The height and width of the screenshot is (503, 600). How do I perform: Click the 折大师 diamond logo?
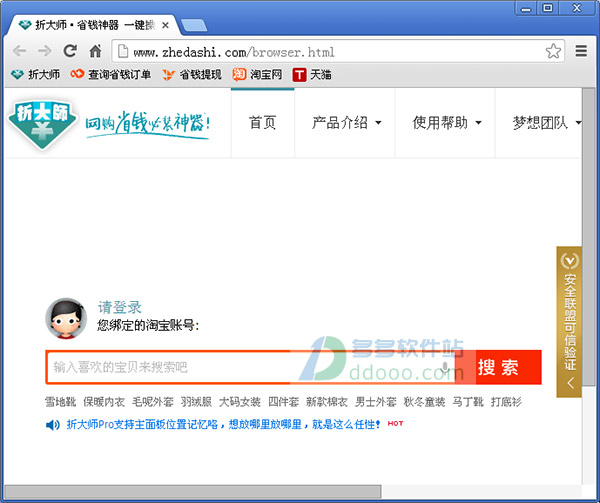point(42,124)
